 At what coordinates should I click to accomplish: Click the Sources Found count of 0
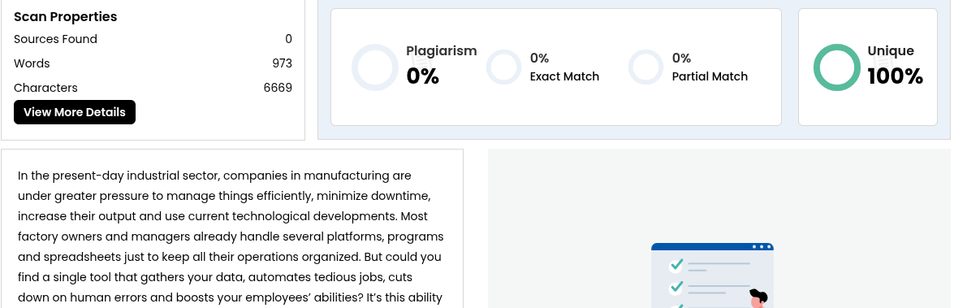(288, 39)
